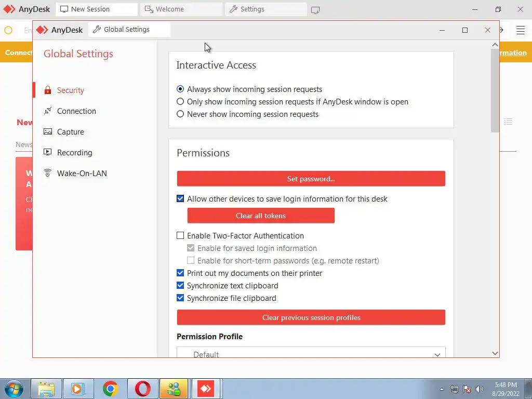Click the Recording play icon in sidebar
Viewport: 532px width, 399px height.
[x=47, y=152]
